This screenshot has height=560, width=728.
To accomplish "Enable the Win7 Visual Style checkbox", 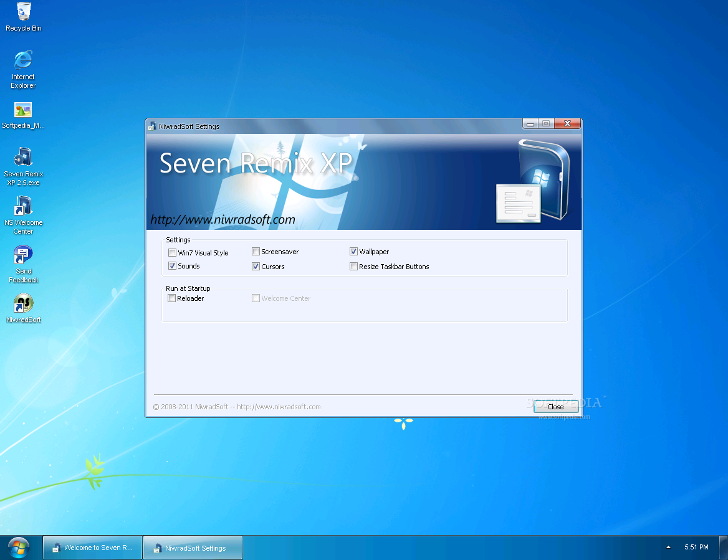I will [172, 253].
